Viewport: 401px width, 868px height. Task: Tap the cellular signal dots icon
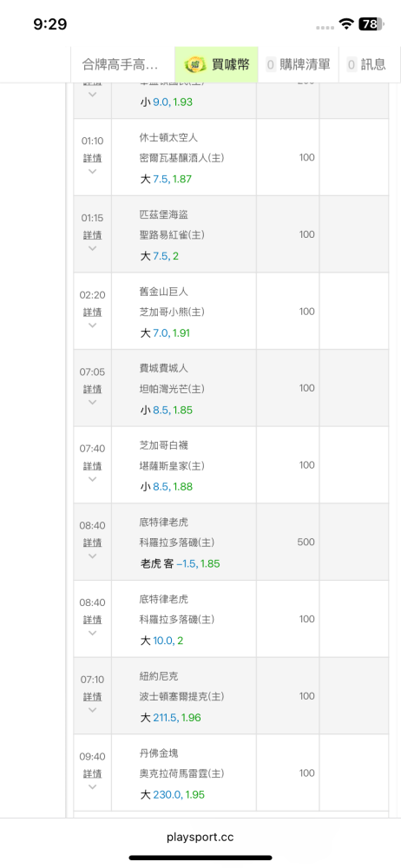pyautogui.click(x=325, y=27)
